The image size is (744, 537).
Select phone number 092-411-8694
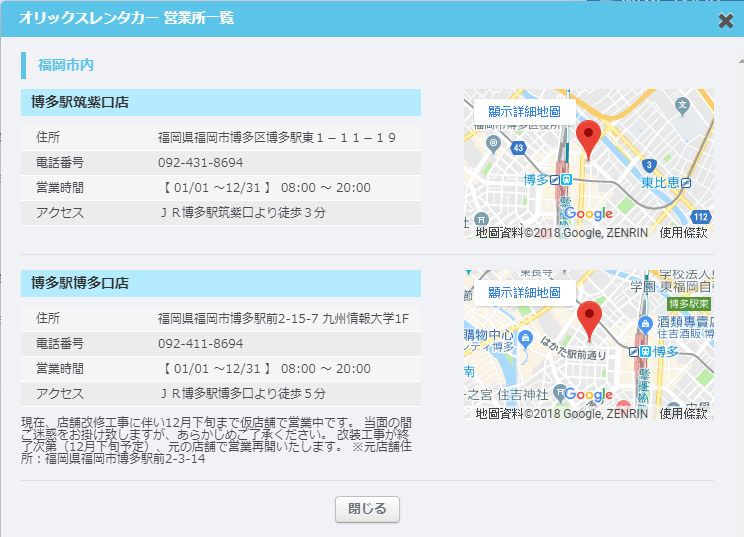[200, 343]
